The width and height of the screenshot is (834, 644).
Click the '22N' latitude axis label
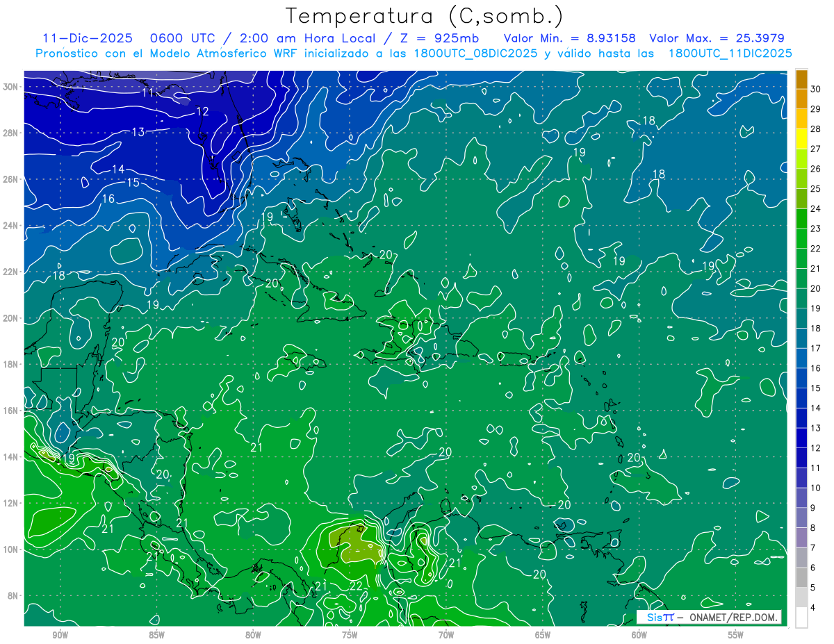pos(10,272)
